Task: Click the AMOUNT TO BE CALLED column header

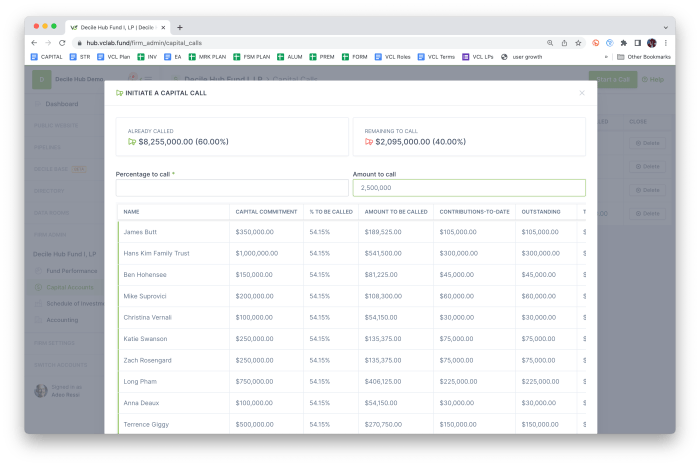Action: click(396, 212)
